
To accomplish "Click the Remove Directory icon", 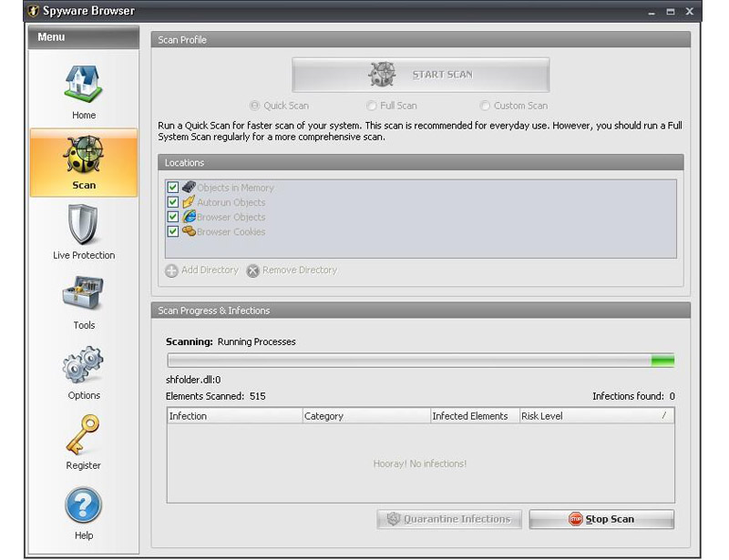I will tap(253, 270).
